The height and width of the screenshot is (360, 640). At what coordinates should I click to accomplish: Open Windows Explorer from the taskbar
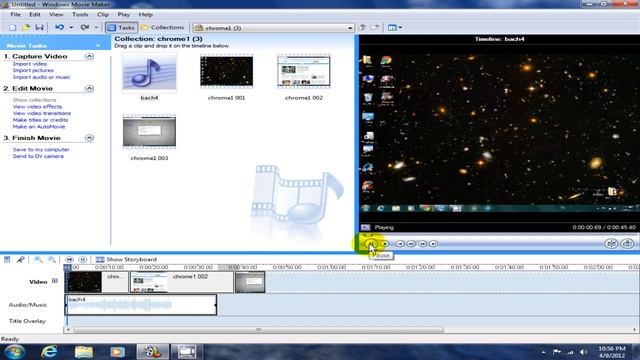tap(84, 351)
